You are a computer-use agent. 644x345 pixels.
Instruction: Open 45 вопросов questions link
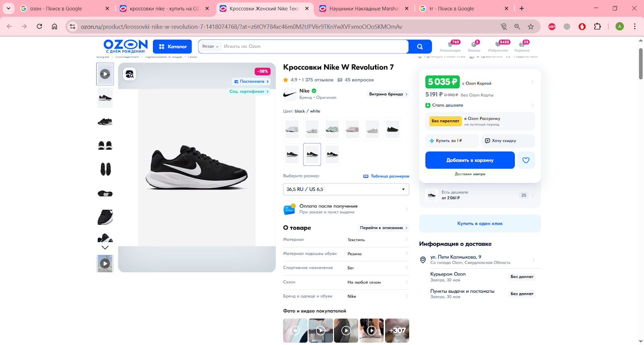[x=356, y=80]
